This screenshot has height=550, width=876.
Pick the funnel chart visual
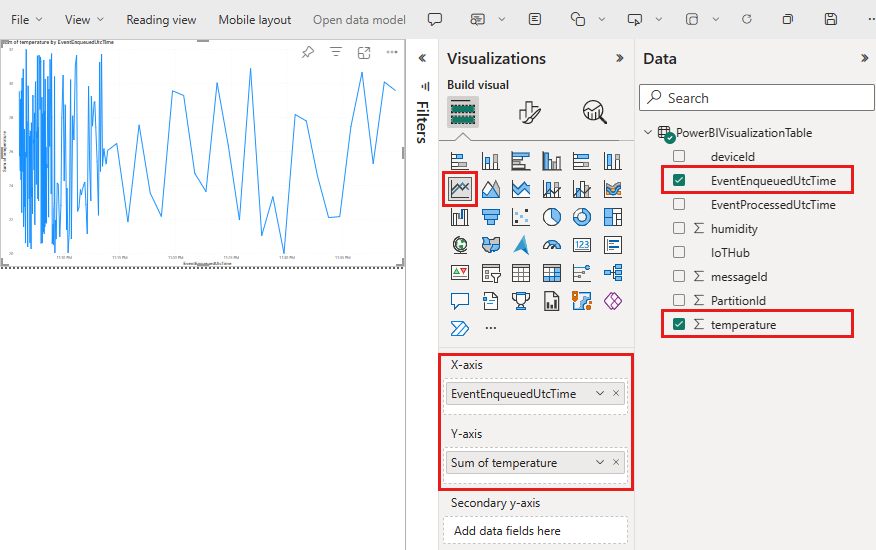[491, 217]
